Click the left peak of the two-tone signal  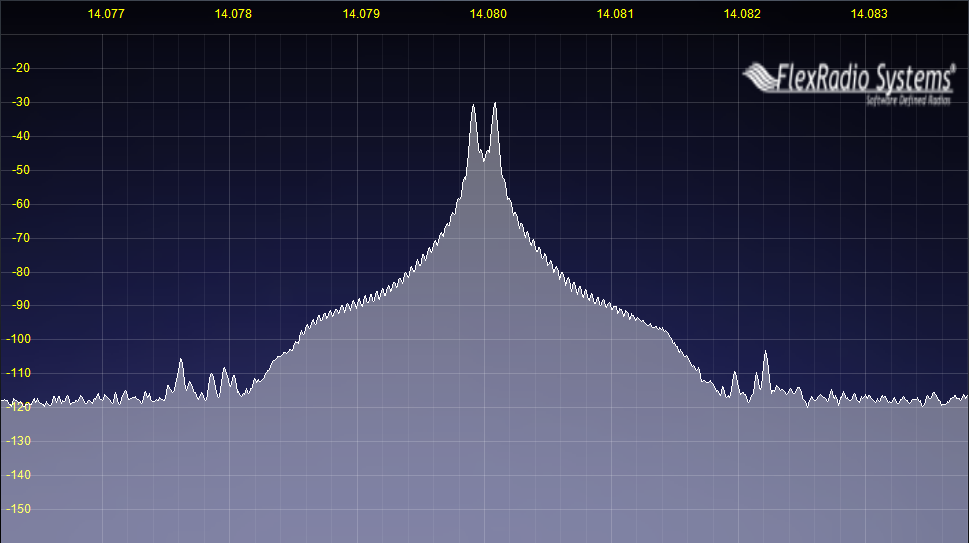click(x=474, y=106)
